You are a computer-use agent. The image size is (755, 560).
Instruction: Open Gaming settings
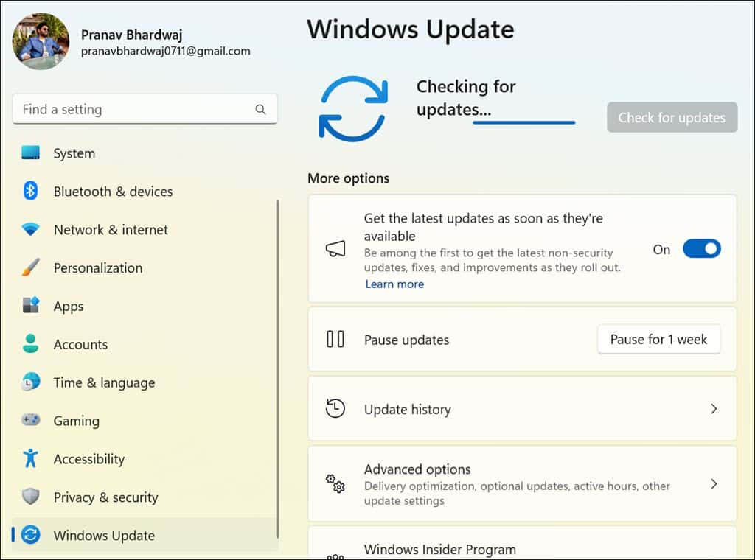(145, 420)
